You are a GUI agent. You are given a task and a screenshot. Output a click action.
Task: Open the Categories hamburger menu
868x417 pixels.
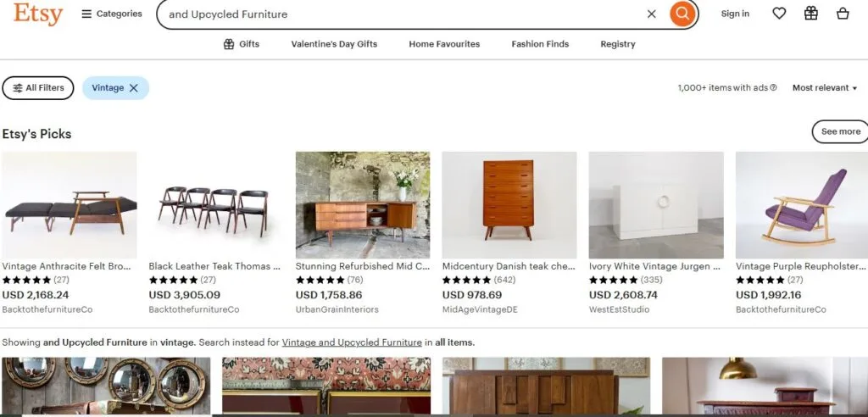[112, 14]
